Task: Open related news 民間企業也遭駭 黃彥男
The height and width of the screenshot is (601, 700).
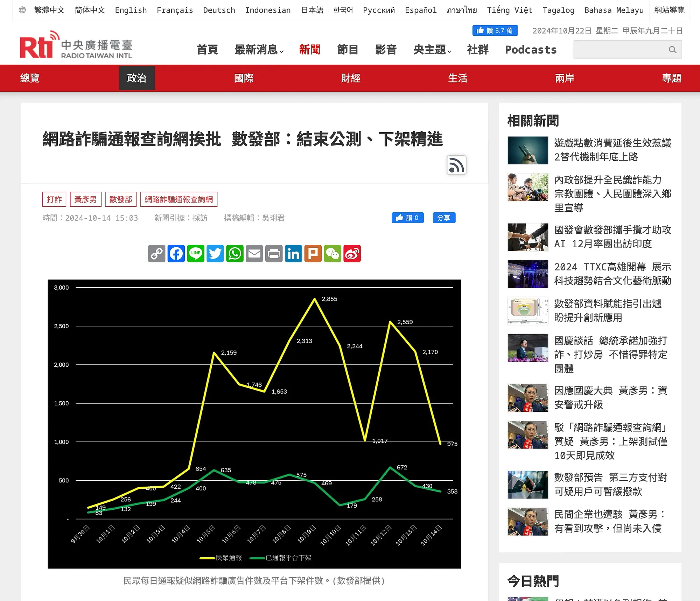Action: click(609, 522)
